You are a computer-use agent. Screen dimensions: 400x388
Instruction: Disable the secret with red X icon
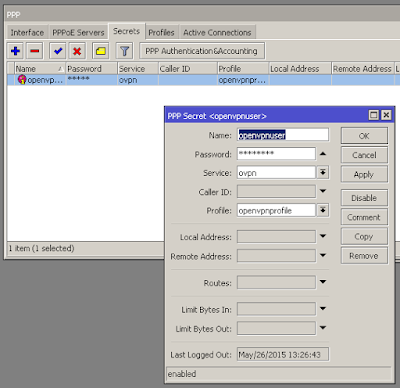click(77, 51)
